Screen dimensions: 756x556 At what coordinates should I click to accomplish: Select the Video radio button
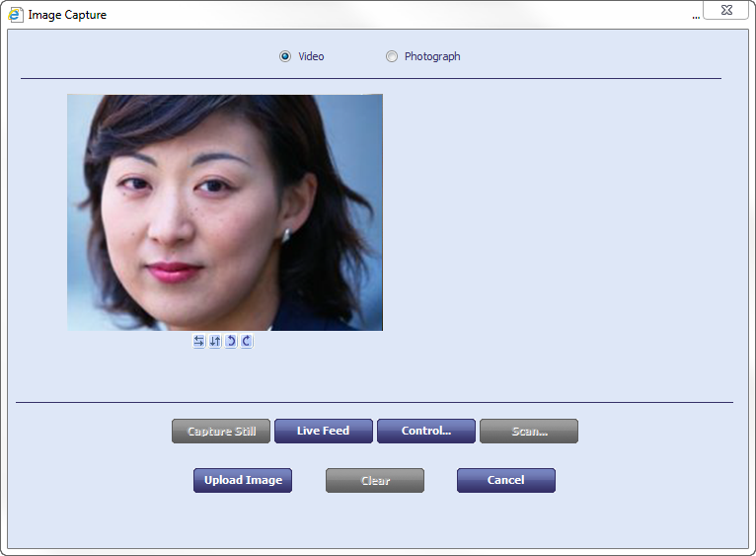click(285, 56)
